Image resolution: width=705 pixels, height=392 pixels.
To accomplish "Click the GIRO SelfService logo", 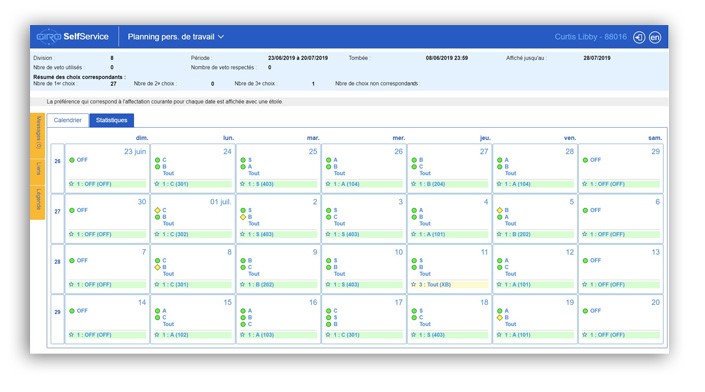I will tap(72, 37).
